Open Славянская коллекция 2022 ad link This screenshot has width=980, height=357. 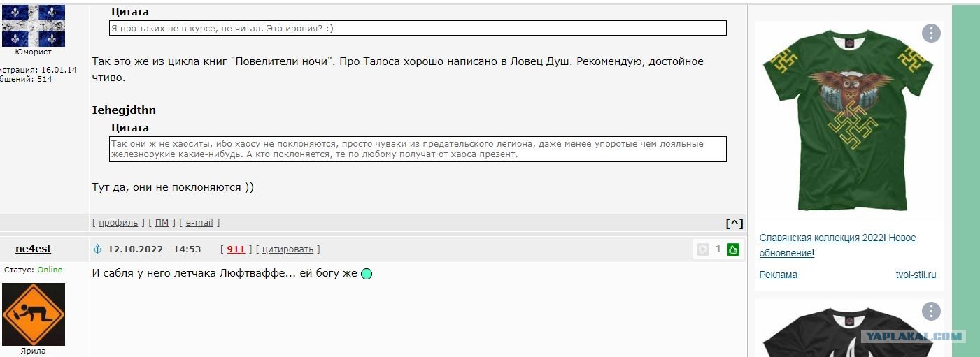(837, 245)
